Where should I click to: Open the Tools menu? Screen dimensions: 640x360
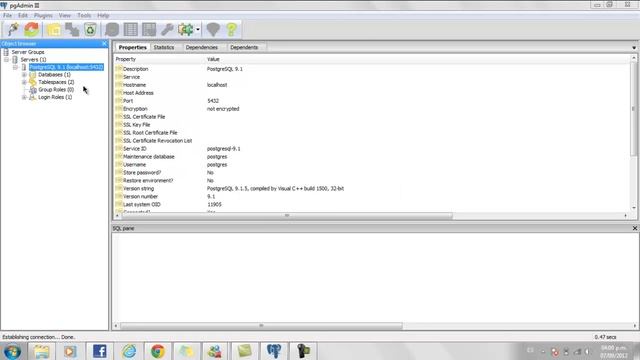[84, 15]
